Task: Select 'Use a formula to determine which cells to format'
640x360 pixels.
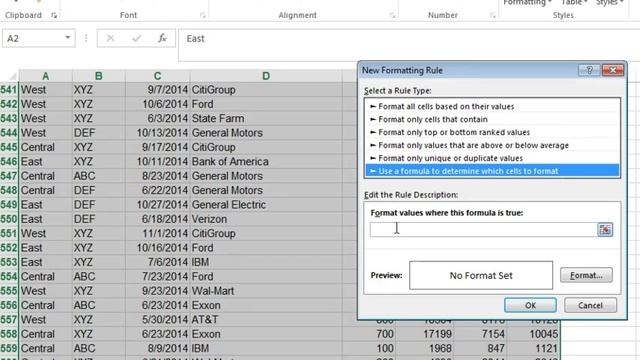Action: (x=492, y=171)
